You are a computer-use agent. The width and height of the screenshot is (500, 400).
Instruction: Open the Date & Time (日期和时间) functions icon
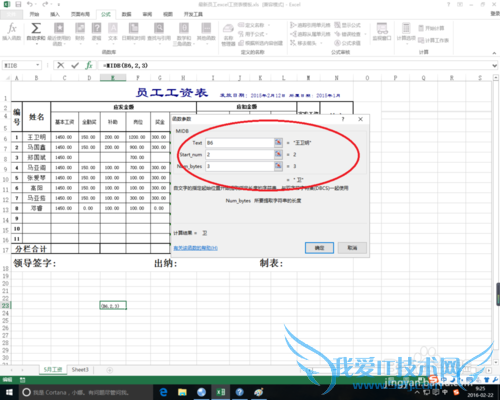tap(133, 28)
